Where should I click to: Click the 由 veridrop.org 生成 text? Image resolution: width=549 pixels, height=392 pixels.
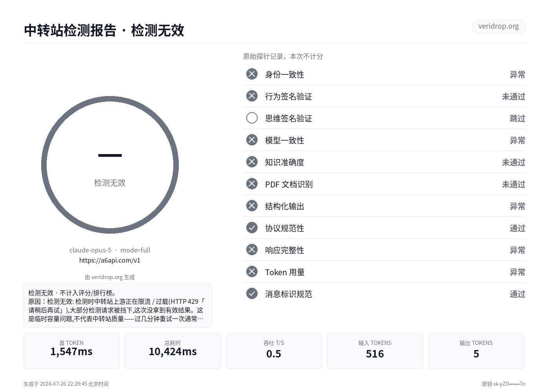[x=110, y=277]
